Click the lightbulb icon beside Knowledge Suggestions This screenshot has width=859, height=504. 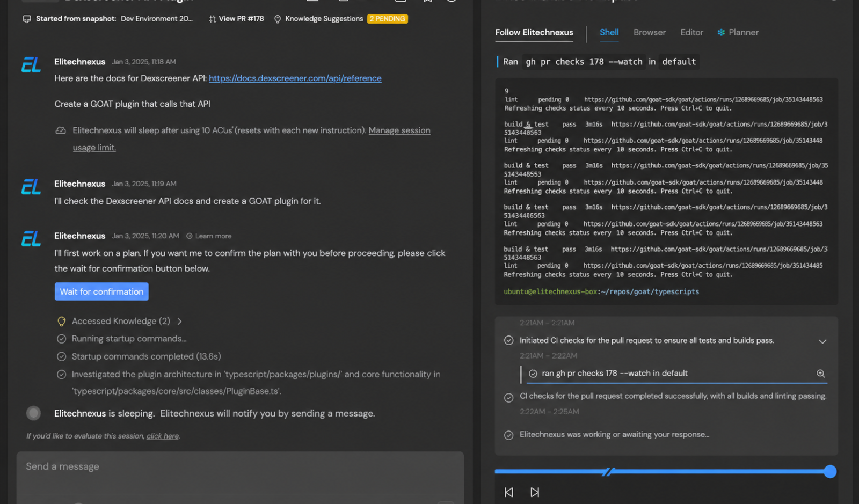click(278, 19)
